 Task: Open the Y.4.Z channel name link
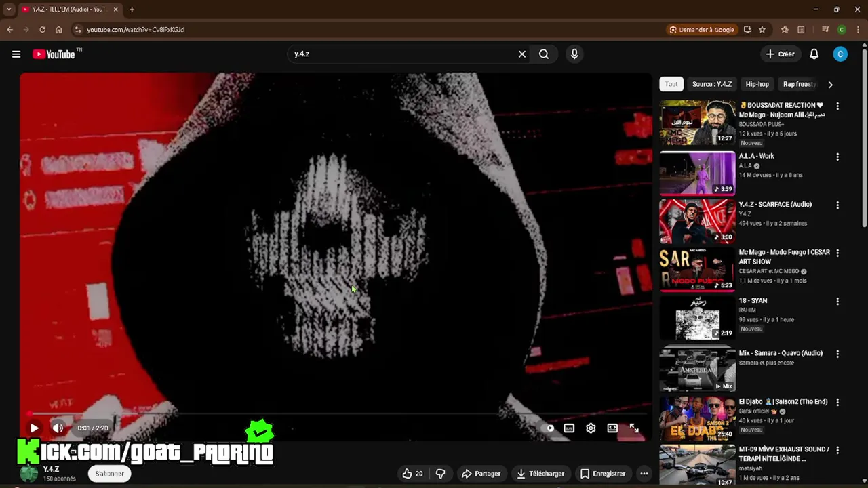52,469
